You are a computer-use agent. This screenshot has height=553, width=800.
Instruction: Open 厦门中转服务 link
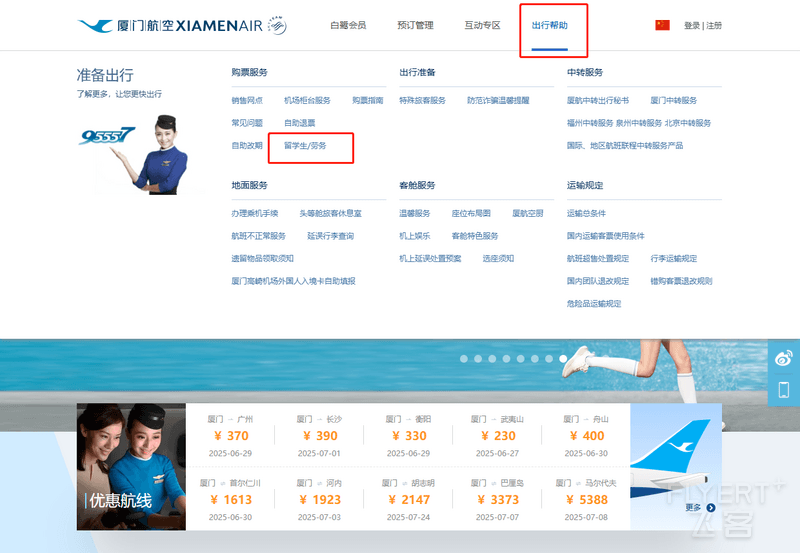coord(673,100)
